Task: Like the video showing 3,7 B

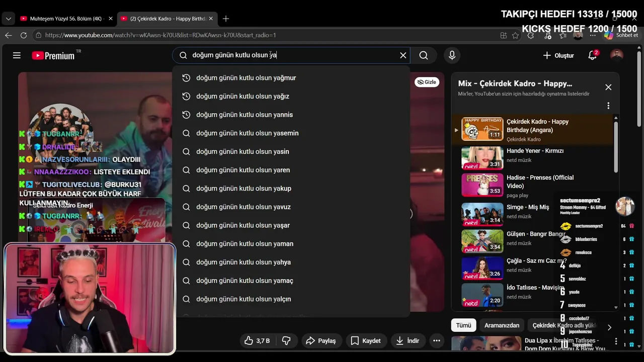Action: pyautogui.click(x=257, y=341)
